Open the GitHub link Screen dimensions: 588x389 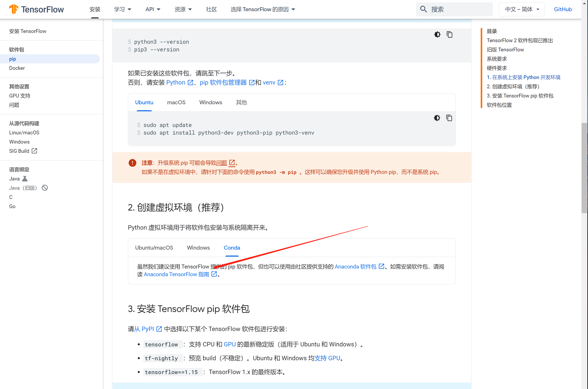tap(563, 9)
